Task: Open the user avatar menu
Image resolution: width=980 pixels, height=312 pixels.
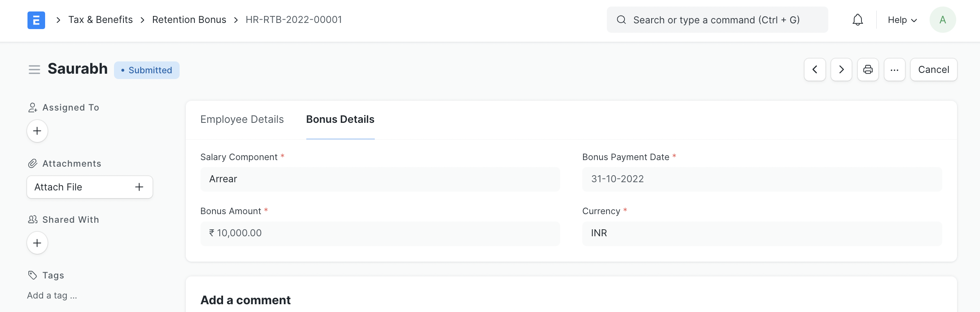Action: click(943, 20)
